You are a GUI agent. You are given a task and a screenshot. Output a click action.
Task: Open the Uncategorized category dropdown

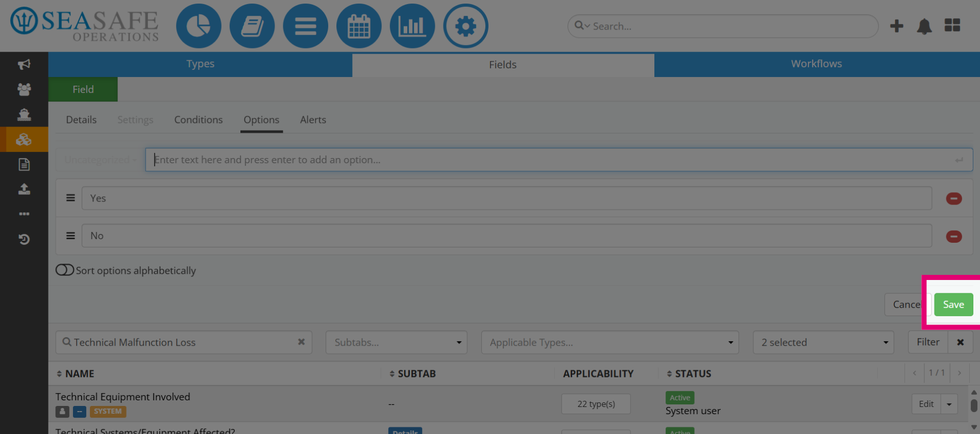coord(100,160)
